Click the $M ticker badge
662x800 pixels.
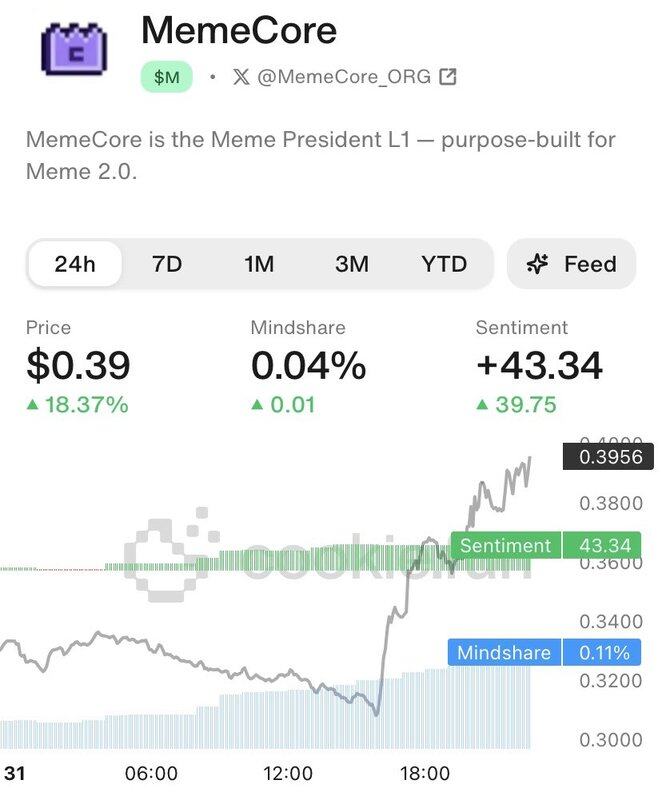pyautogui.click(x=167, y=77)
